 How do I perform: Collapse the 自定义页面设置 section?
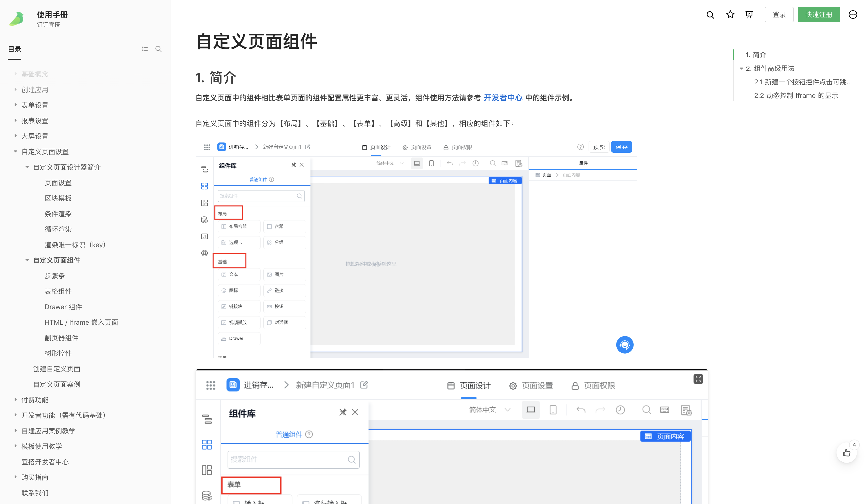[x=16, y=152]
